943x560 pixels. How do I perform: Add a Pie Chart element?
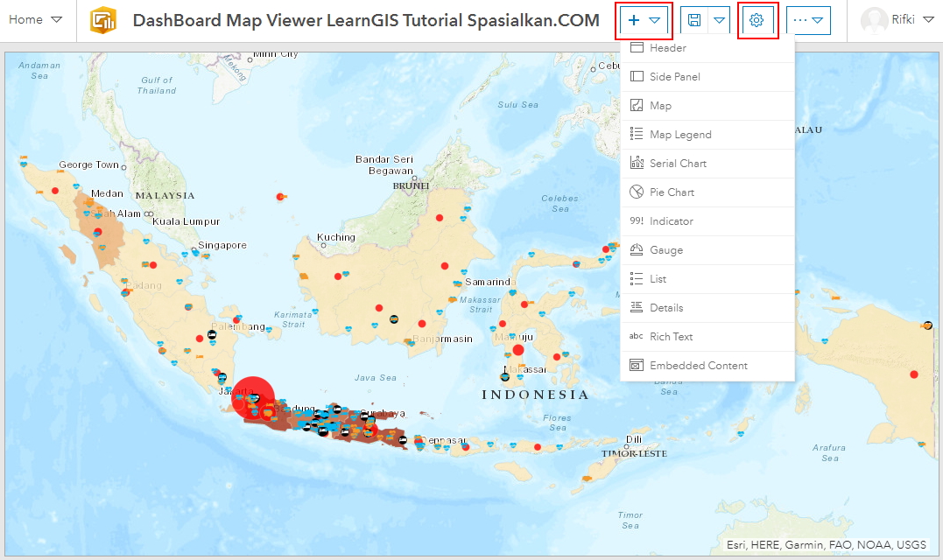[707, 192]
